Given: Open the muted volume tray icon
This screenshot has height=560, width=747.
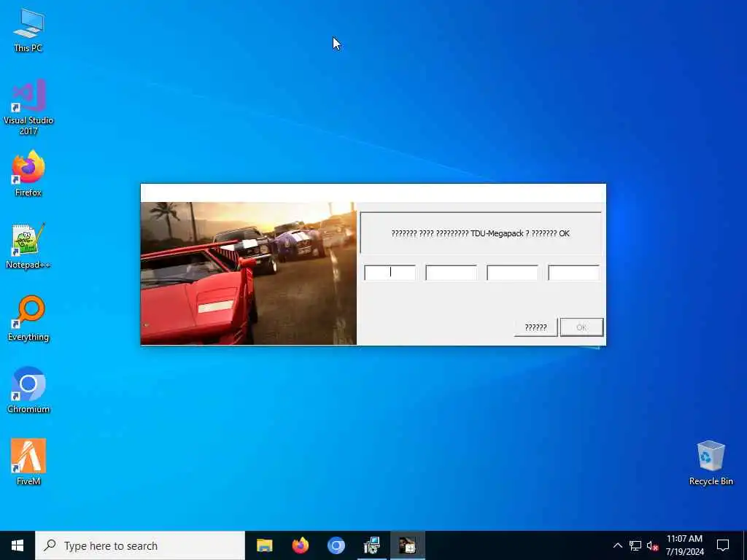Looking at the screenshot, I should click(652, 545).
